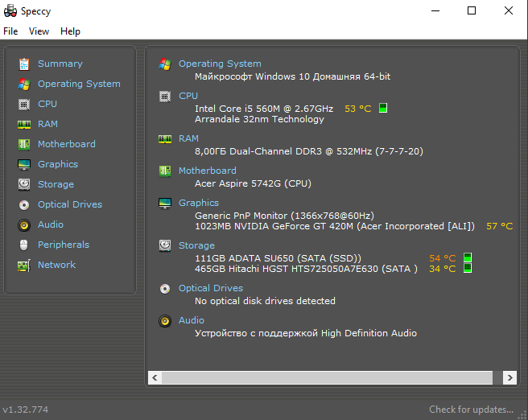Open the Audio speaker icon in sidebar
528x420 pixels.
[24, 225]
